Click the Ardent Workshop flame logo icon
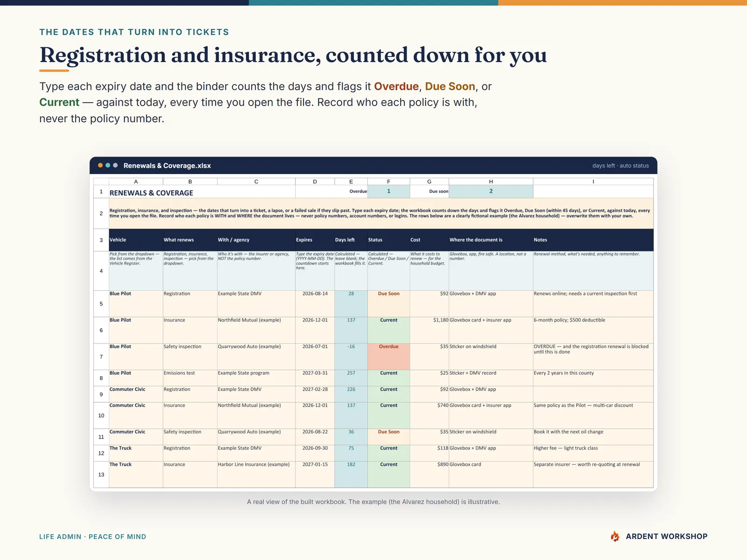 tap(615, 536)
